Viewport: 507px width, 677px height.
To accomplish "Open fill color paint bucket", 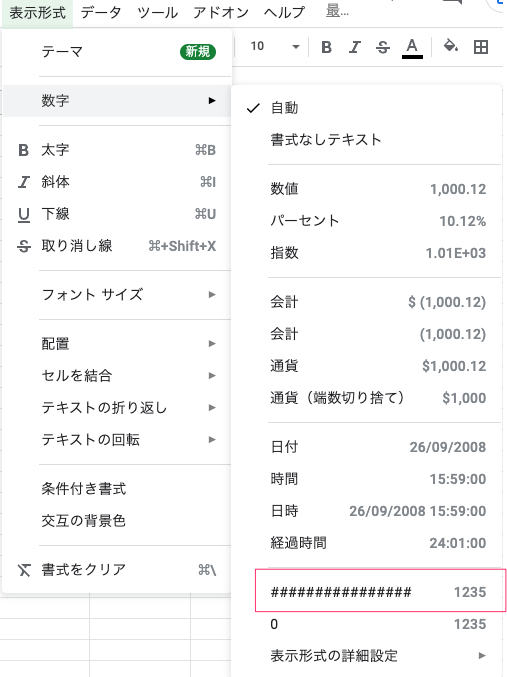I will click(x=450, y=46).
